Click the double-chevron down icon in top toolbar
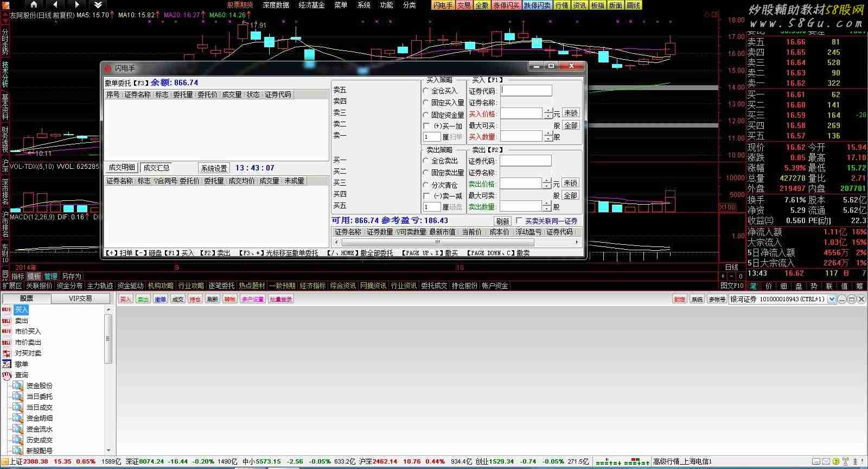This screenshot has height=469, width=868. point(98,5)
